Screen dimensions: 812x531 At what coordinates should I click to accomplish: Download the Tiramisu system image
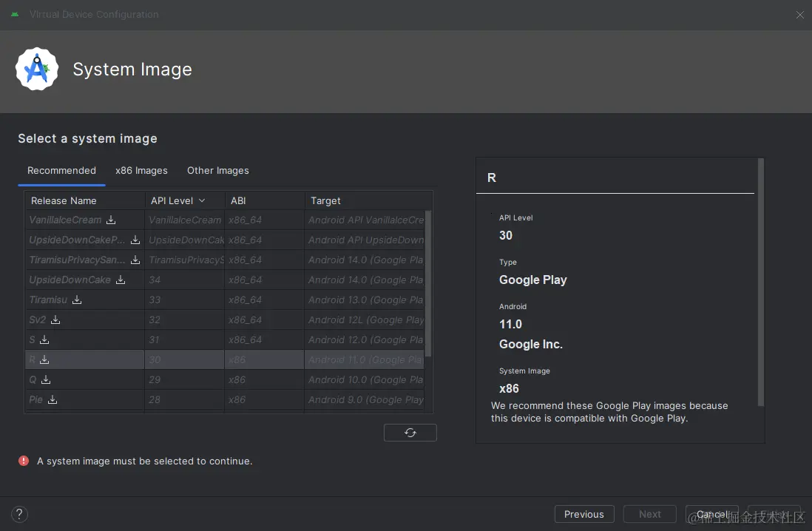click(77, 300)
